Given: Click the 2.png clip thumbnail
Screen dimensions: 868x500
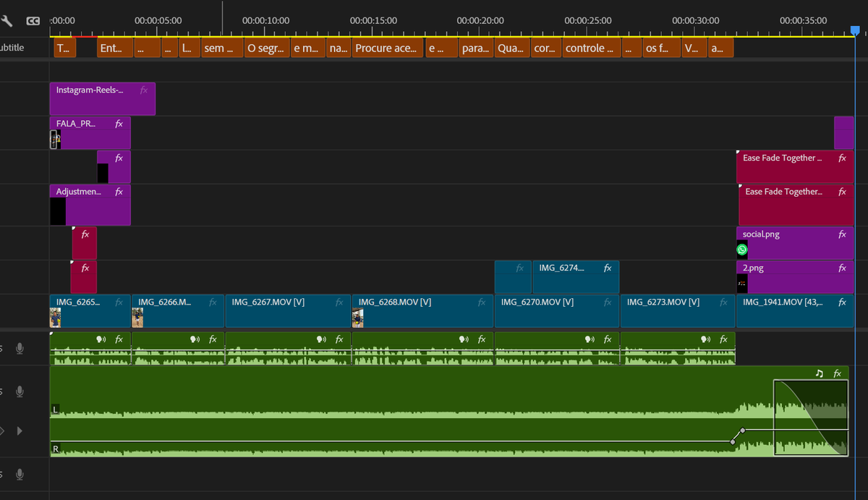Looking at the screenshot, I should [742, 284].
